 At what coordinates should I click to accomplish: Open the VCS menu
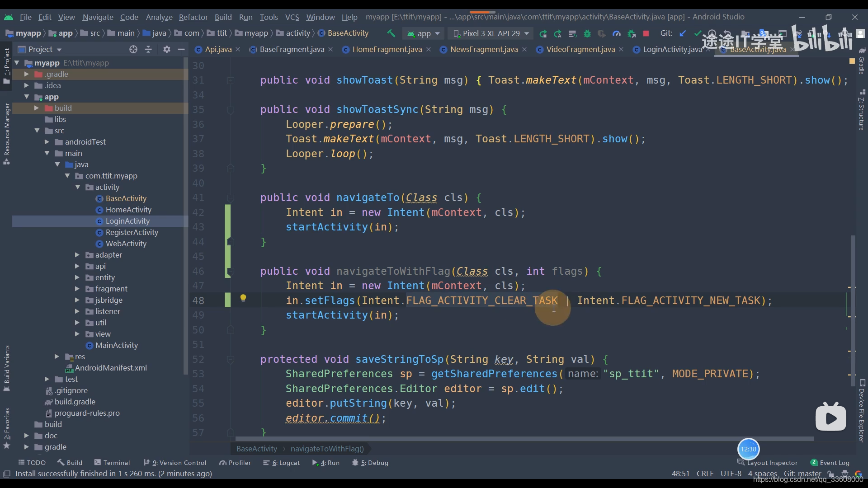click(x=292, y=17)
